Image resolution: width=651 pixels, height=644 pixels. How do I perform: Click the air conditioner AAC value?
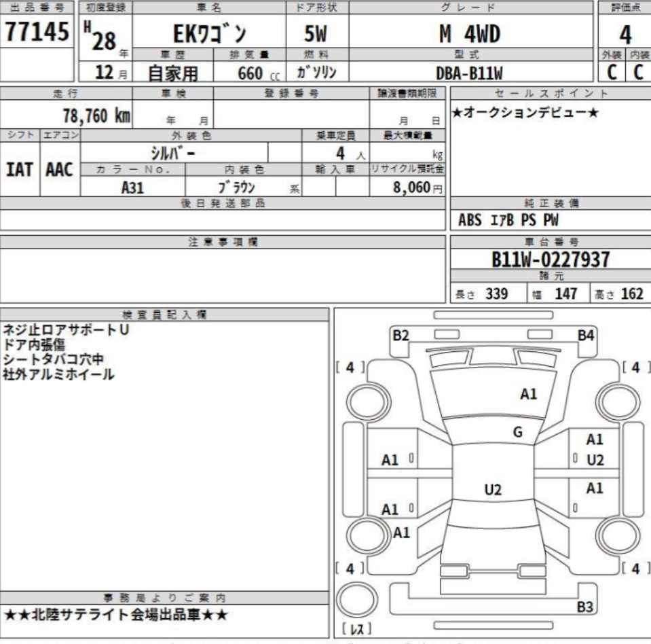59,170
